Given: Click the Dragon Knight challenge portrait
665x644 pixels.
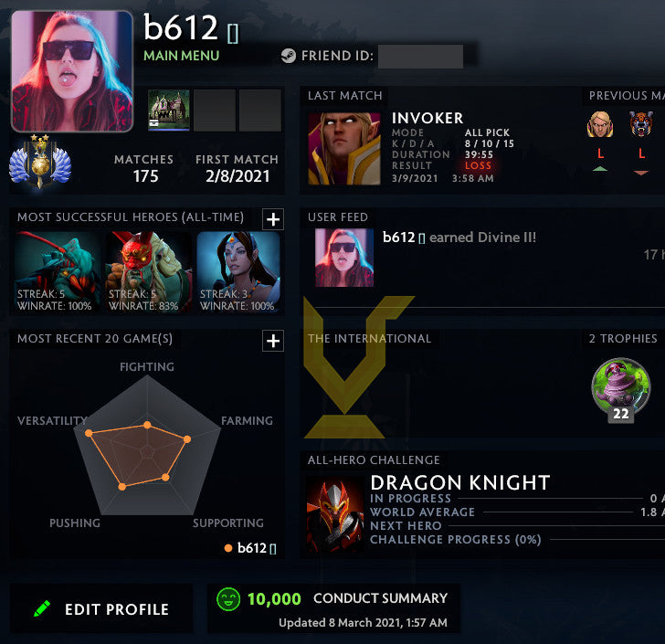Looking at the screenshot, I should coord(335,514).
